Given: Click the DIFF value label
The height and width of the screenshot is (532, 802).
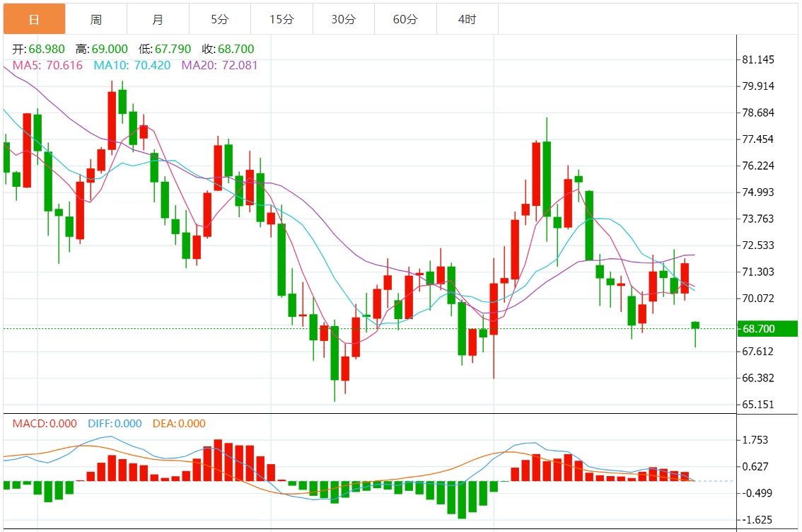Looking at the screenshot, I should [113, 424].
